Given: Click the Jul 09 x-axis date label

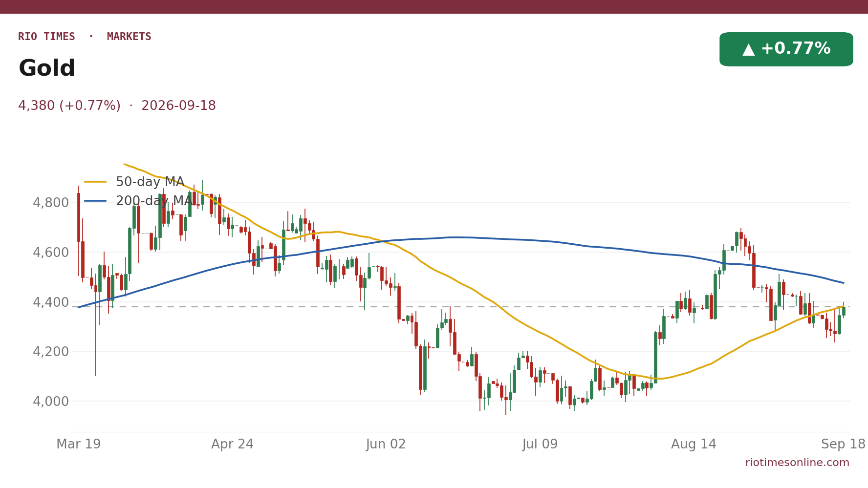Looking at the screenshot, I should (x=540, y=445).
